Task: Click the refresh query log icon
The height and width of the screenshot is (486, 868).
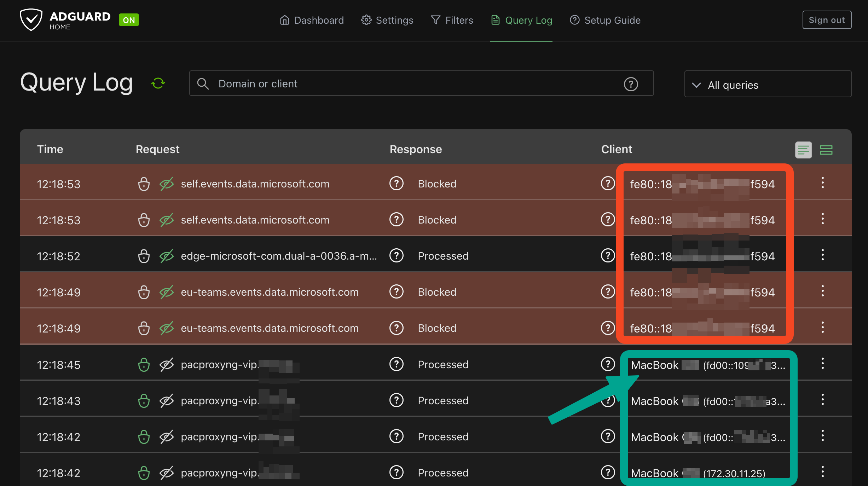Action: (158, 83)
